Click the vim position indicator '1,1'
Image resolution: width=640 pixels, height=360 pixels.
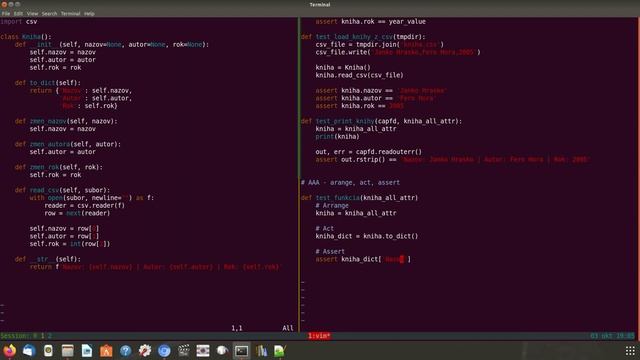pos(237,328)
